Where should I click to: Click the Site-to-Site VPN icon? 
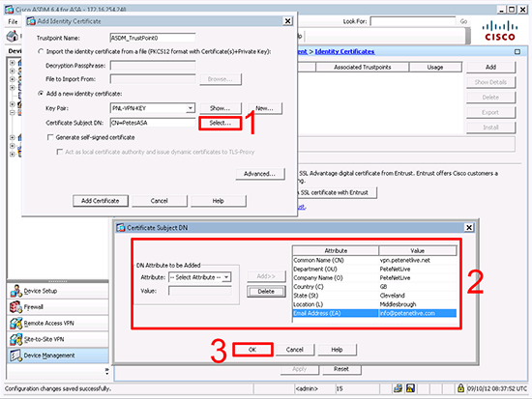point(15,339)
